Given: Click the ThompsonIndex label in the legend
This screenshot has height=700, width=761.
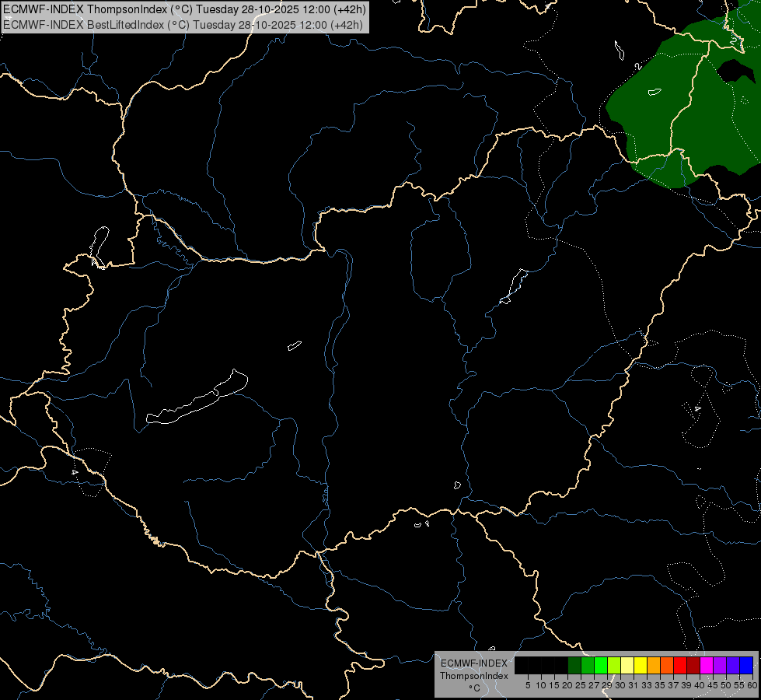Looking at the screenshot, I should pos(473,676).
